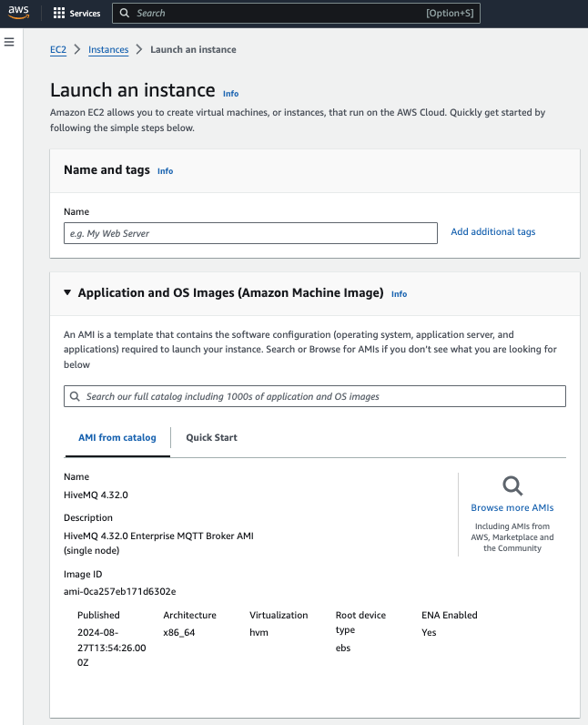Image resolution: width=588 pixels, height=725 pixels.
Task: Focus the top AWS search box
Action: coord(296,13)
